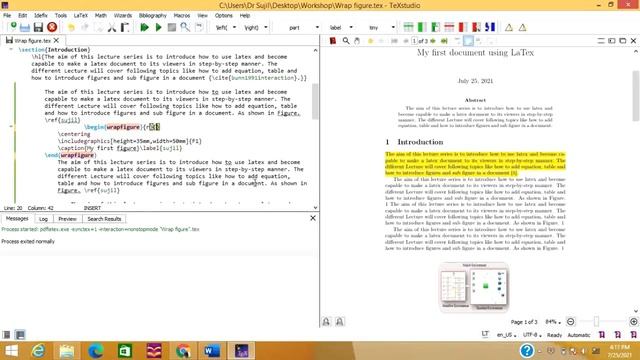The height and width of the screenshot is (360, 640).
Task: Toggle the highlighted continuous view mode button
Action: [468, 41]
